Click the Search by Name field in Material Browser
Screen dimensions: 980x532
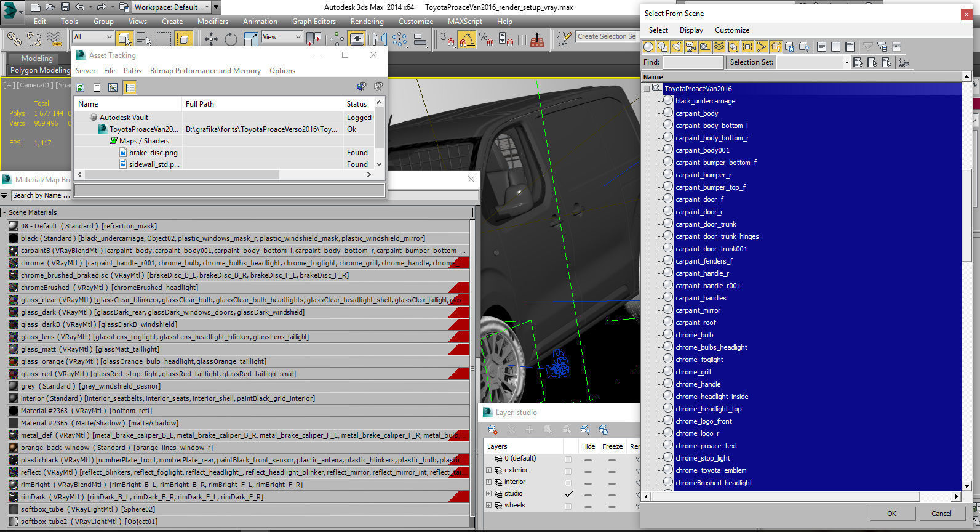tap(42, 196)
